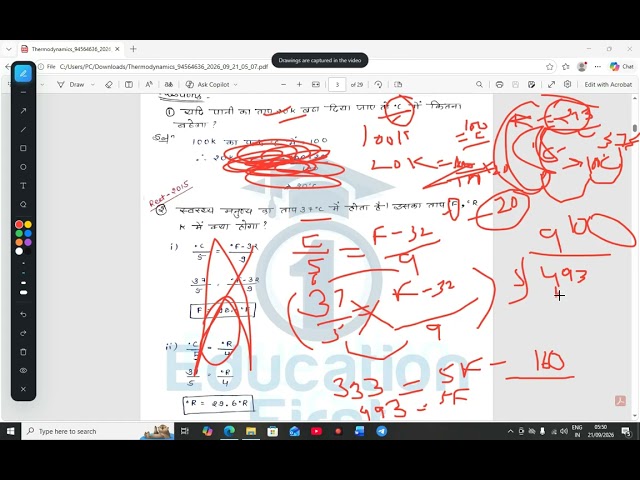Enter full screen with the expand icon
This screenshot has width=640, height=480.
[x=551, y=84]
